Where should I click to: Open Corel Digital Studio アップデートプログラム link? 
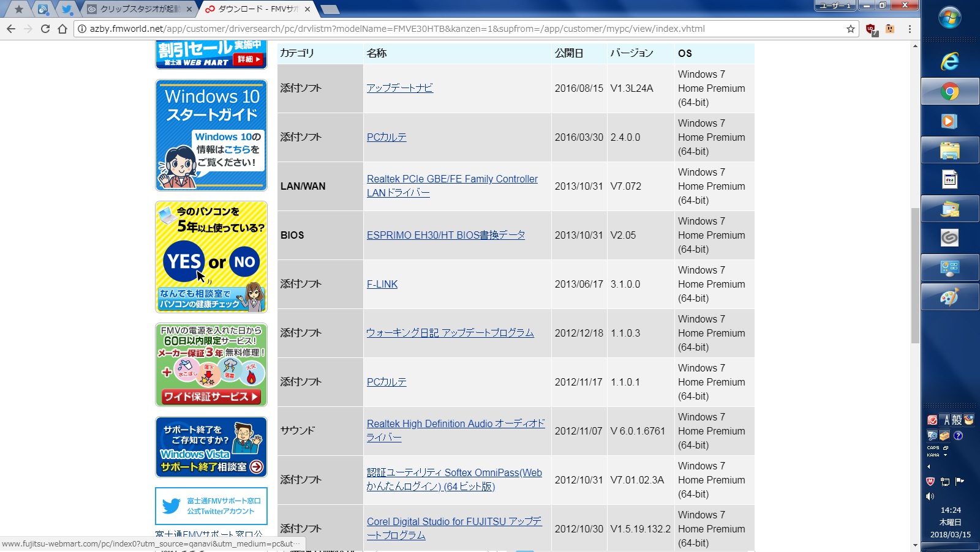pos(454,529)
